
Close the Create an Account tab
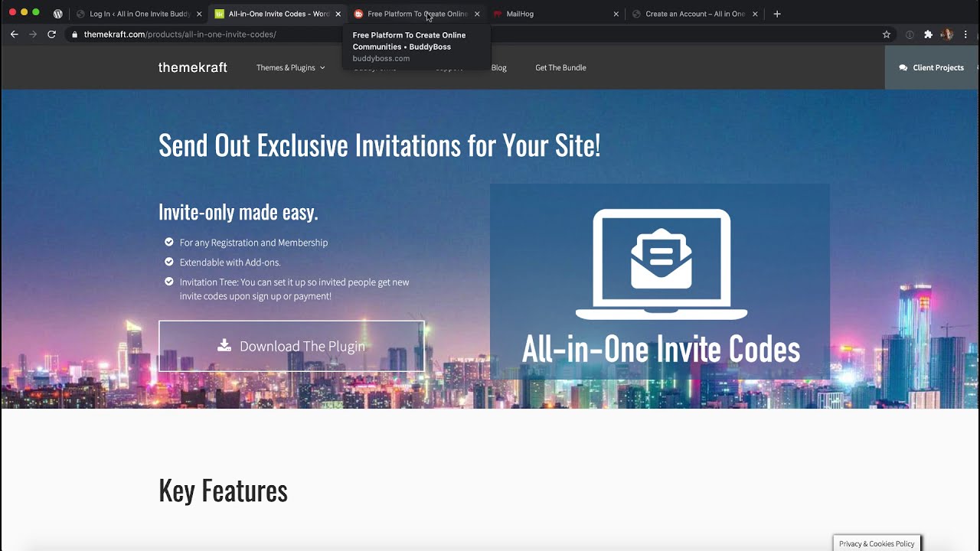click(756, 14)
